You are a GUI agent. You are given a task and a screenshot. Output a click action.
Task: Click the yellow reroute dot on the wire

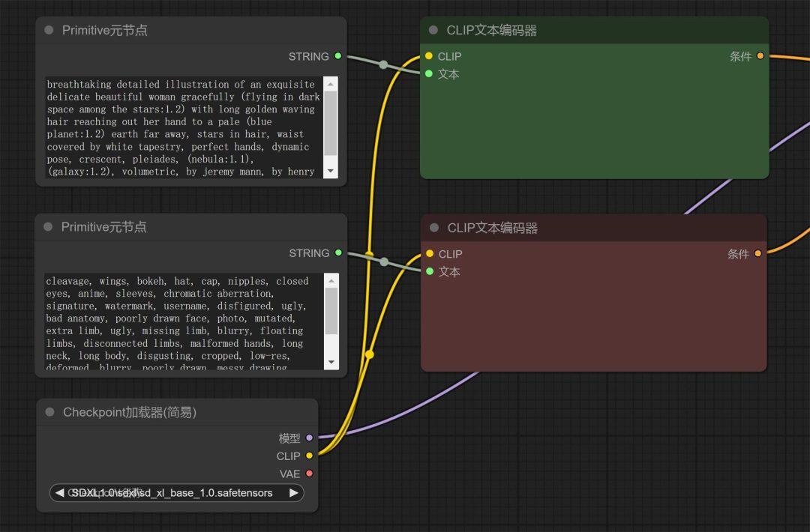[x=369, y=354]
